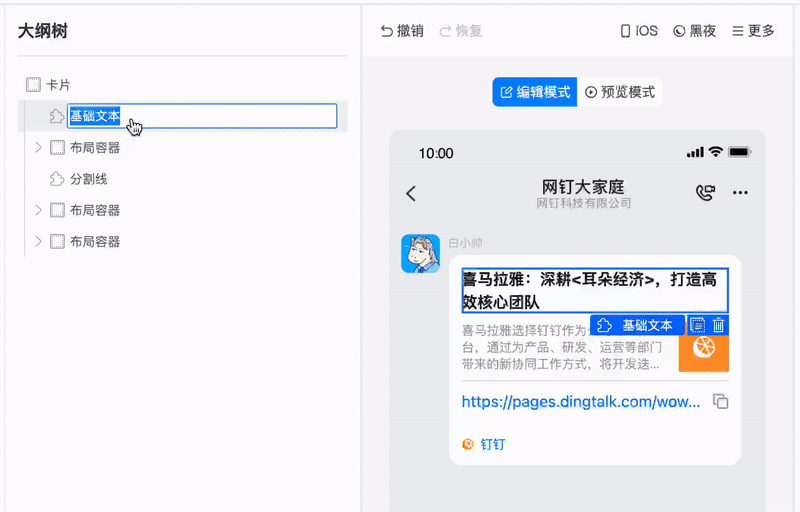
Task: Click the 钉钉 orange logo icon
Action: [x=468, y=444]
